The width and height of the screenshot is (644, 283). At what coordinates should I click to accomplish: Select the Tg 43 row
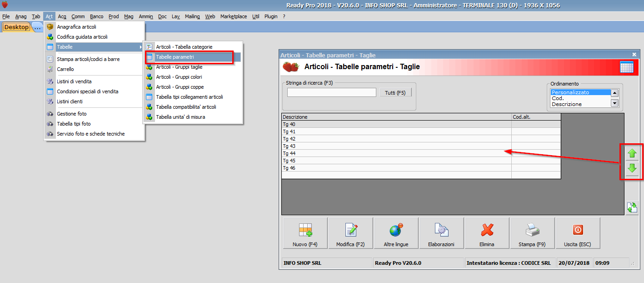tap(421, 146)
